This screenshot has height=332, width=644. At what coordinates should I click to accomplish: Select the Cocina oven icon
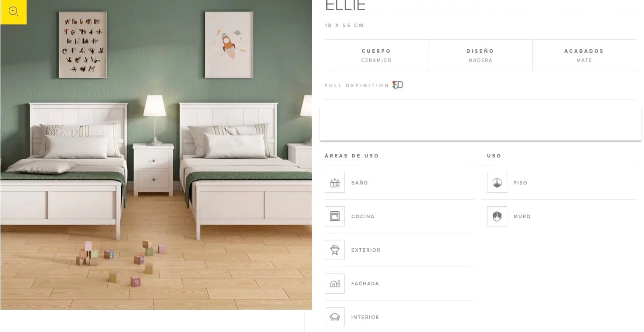334,216
